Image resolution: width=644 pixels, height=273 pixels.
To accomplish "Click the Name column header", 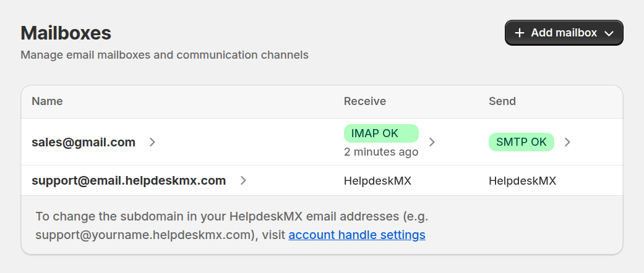I will click(47, 101).
